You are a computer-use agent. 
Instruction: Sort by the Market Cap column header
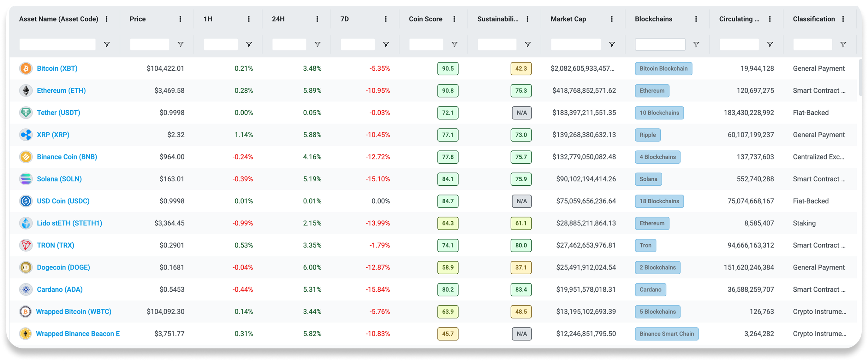[568, 19]
